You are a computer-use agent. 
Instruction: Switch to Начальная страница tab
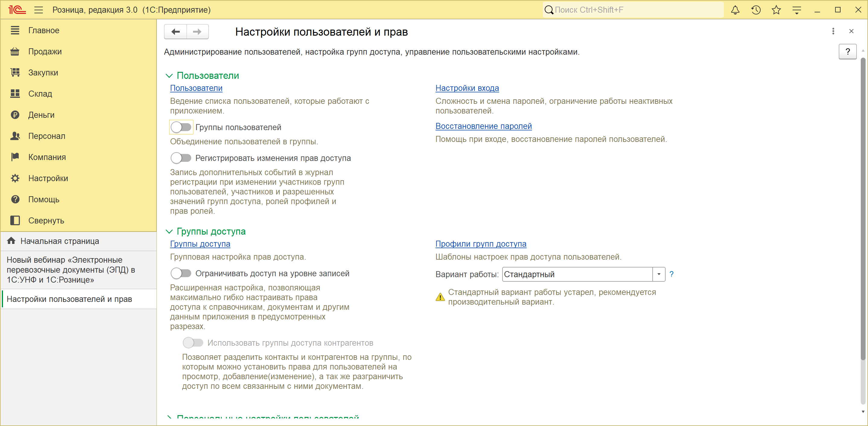pos(78,241)
